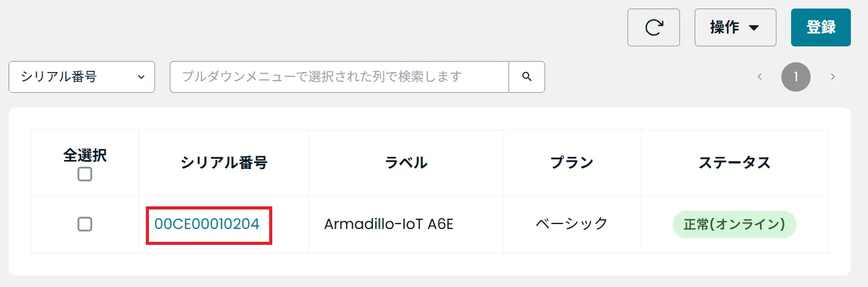Select page 1 in pagination
This screenshot has width=868, height=287.
(796, 77)
